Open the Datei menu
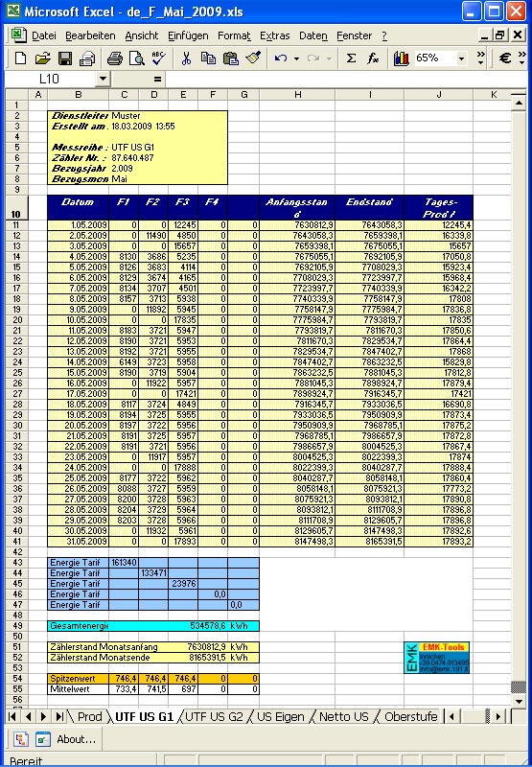Viewport: 532px width, 767px height. point(44,35)
